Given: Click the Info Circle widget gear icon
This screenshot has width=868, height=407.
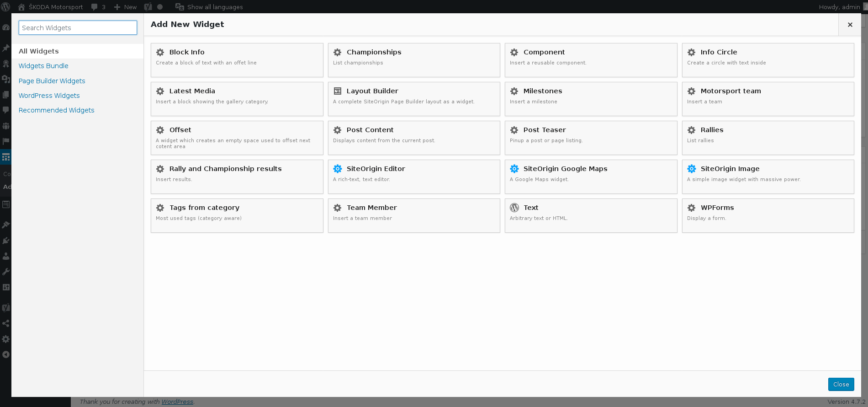Looking at the screenshot, I should (x=692, y=52).
